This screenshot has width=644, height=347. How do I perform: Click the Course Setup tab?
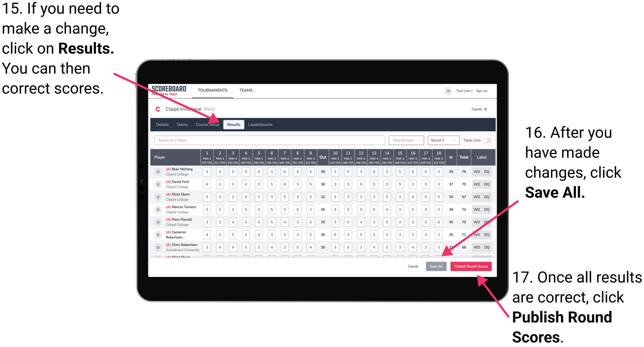(208, 124)
